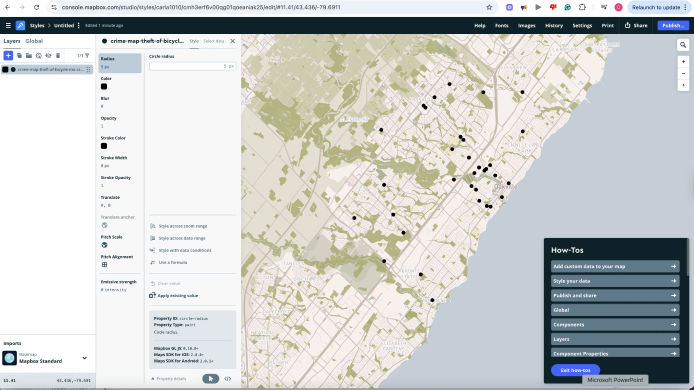Open the Components how-to
Screen dimensions: 694x390
[615, 325]
